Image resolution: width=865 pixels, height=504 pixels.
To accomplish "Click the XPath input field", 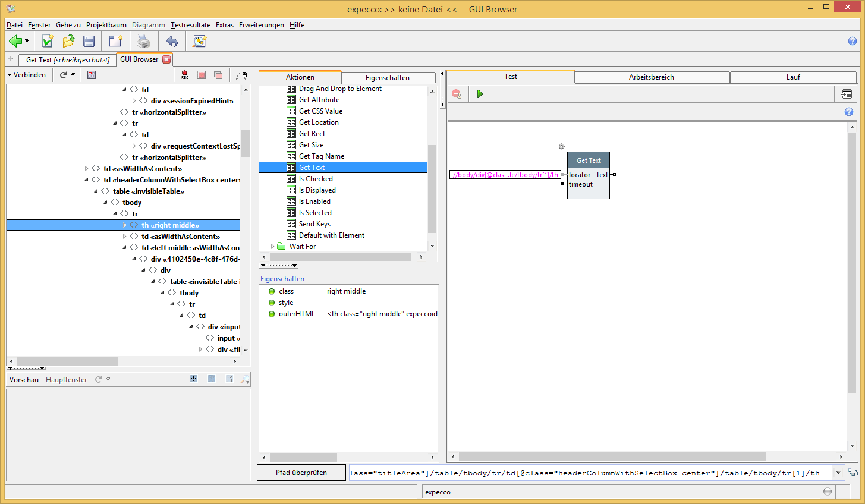I will click(x=589, y=473).
